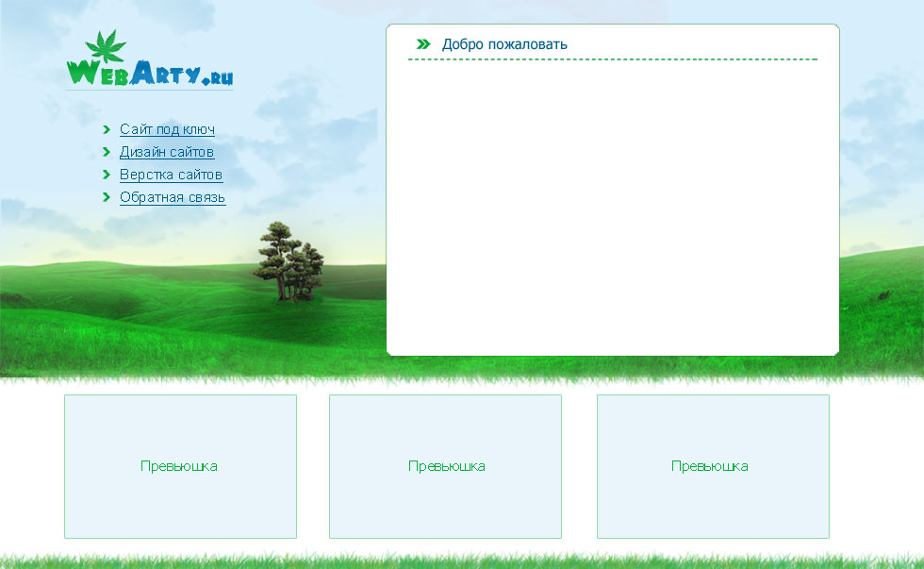
Task: Open the "Верстка сайтов" link
Action: coord(172,175)
